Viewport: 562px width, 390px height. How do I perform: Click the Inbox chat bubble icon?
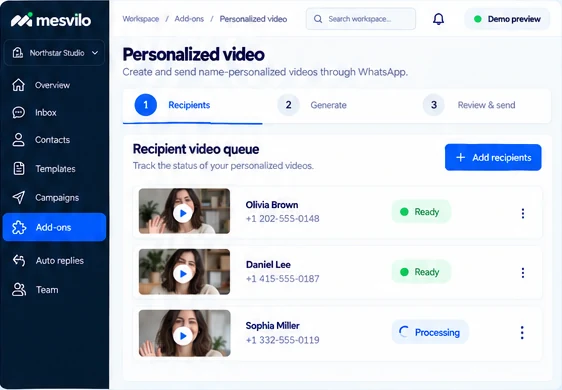(x=18, y=113)
